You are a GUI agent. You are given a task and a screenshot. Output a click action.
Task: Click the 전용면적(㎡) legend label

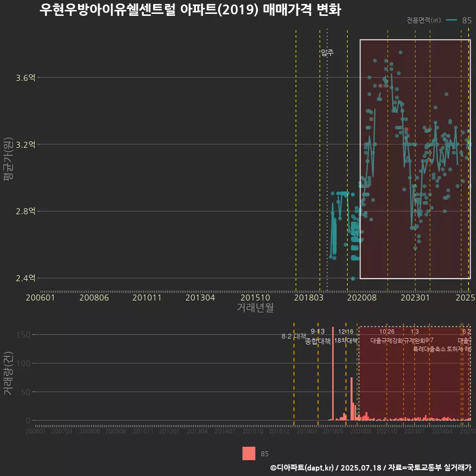pyautogui.click(x=423, y=20)
